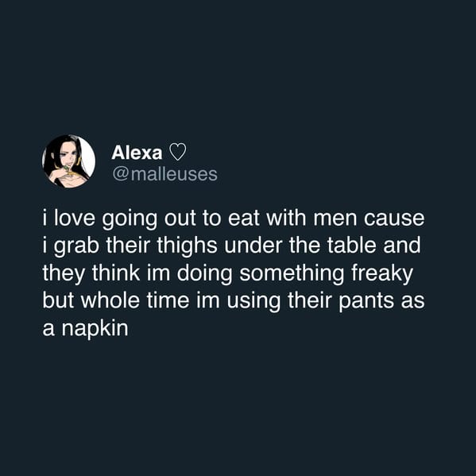This screenshot has height=476, width=476.
Task: Click the word "freaky" in the tweet
Action: [382, 273]
